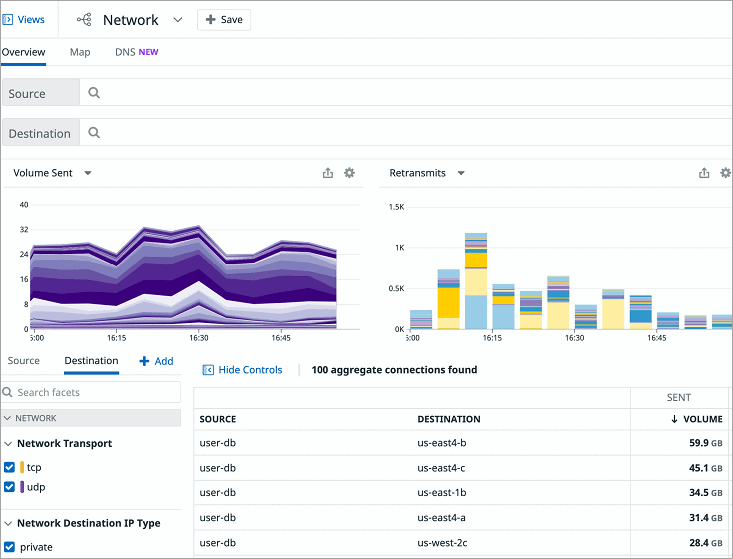The width and height of the screenshot is (733, 559).
Task: Click the Network topology icon
Action: click(84, 20)
